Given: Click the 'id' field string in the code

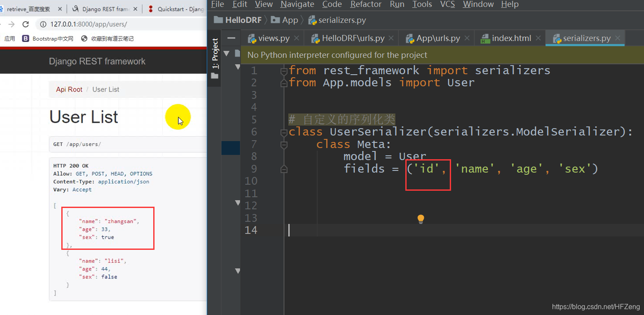Looking at the screenshot, I should 427,169.
